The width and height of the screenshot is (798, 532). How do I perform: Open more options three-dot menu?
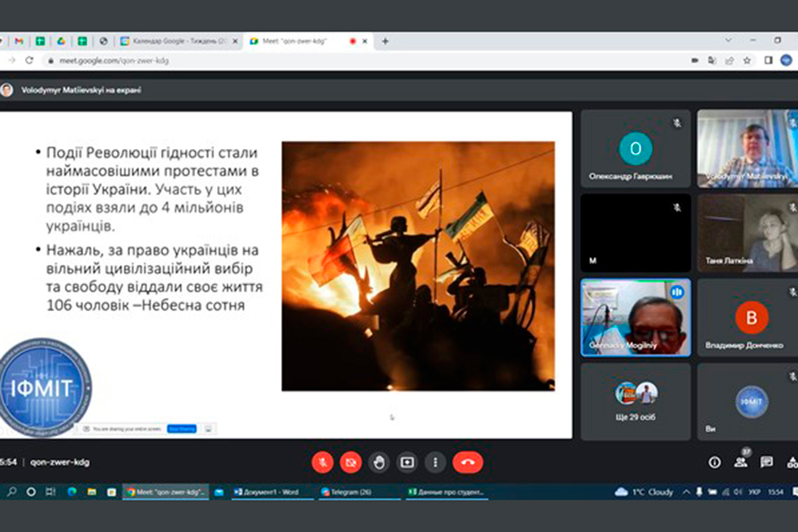(434, 462)
